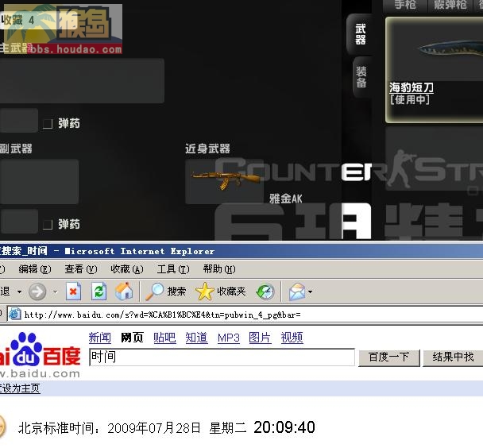483x448 pixels.
Task: Open Favorites star toolbar button
Action: pos(221,292)
